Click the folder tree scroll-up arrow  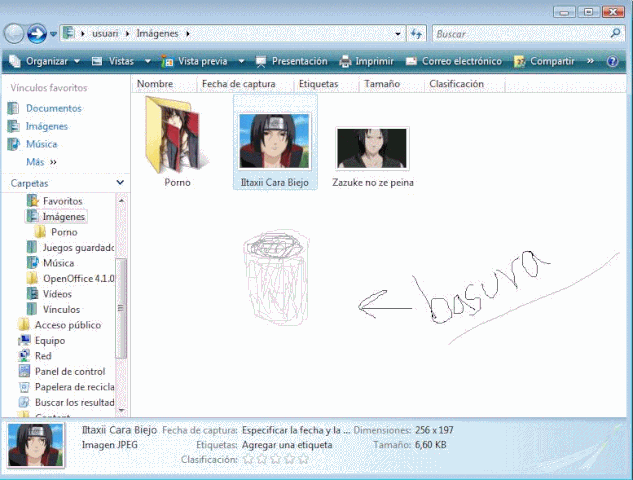click(121, 200)
